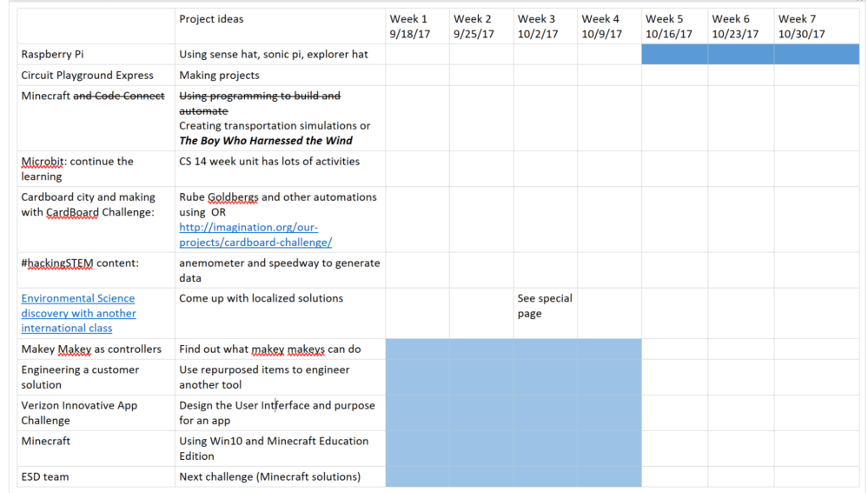Place cursor in CS 14 week unit text

coord(269,162)
